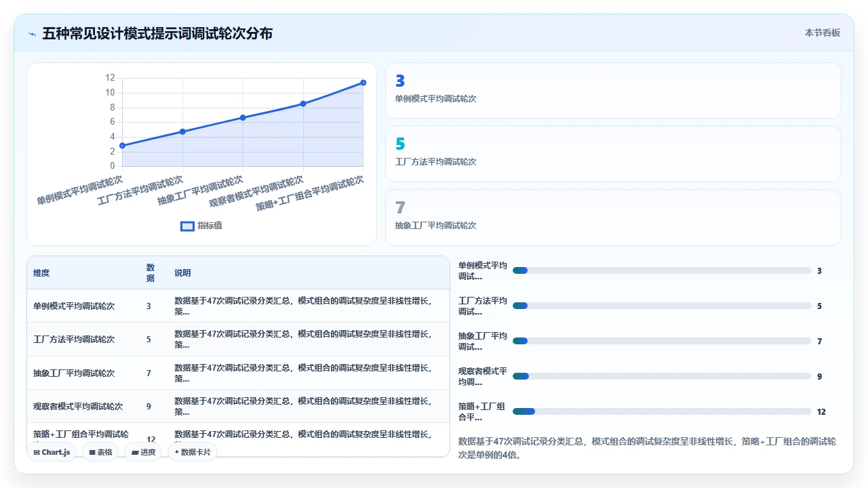Toggle the 指标值 legend swatch in chart
Viewport: 868px width, 488px height.
click(x=187, y=226)
